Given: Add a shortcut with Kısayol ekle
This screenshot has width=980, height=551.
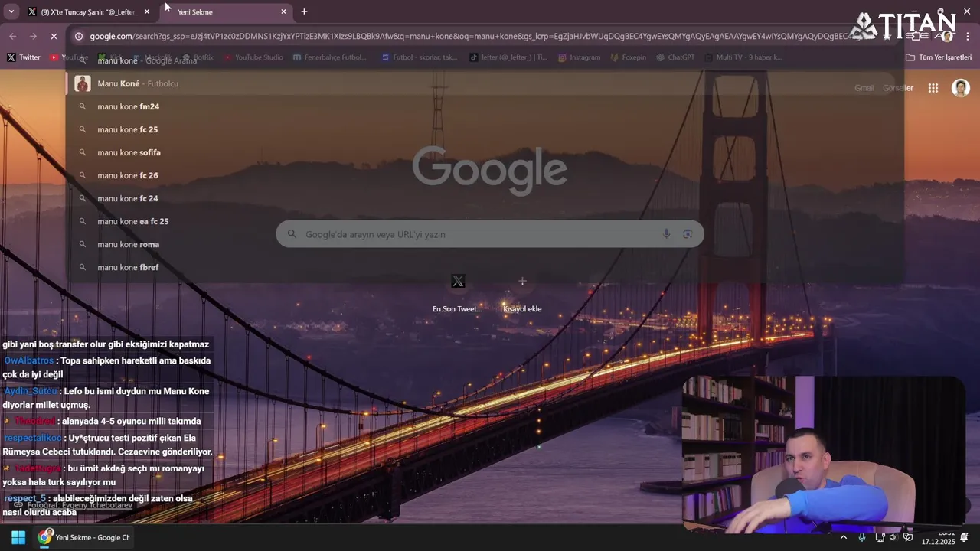Looking at the screenshot, I should point(522,293).
